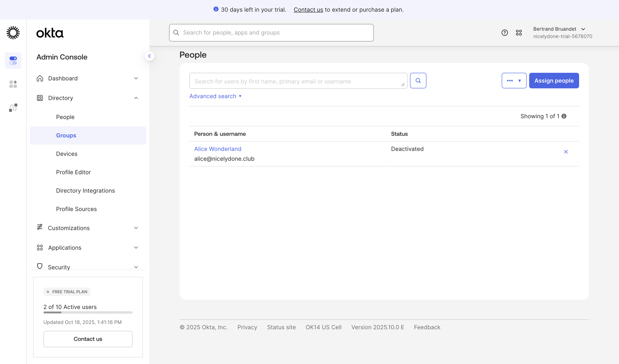
Task: Collapse the sidebar with the arrow button
Action: [149, 56]
